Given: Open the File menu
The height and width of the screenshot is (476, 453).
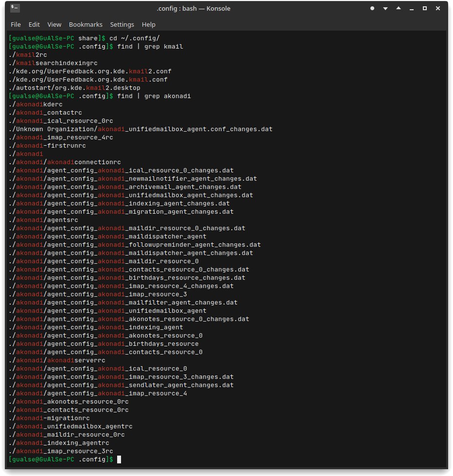Looking at the screenshot, I should [x=16, y=25].
